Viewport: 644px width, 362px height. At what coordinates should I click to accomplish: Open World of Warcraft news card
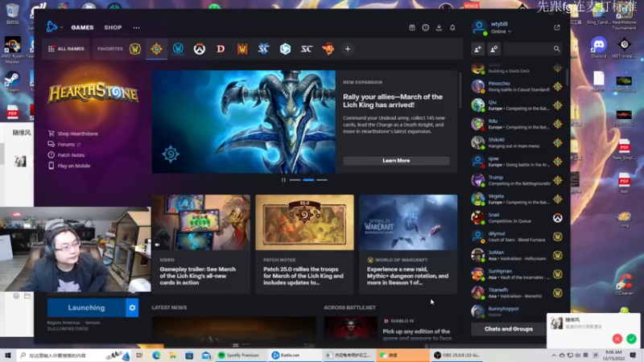coord(408,245)
